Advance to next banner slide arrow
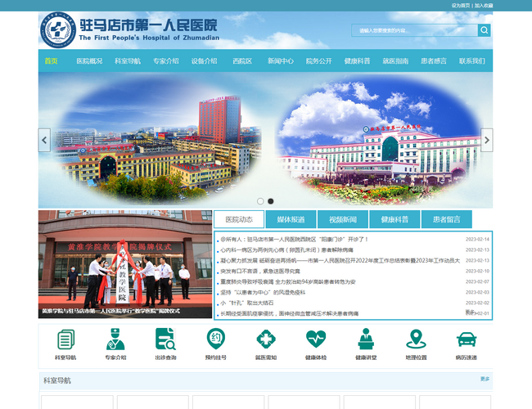The image size is (532, 409). click(487, 140)
